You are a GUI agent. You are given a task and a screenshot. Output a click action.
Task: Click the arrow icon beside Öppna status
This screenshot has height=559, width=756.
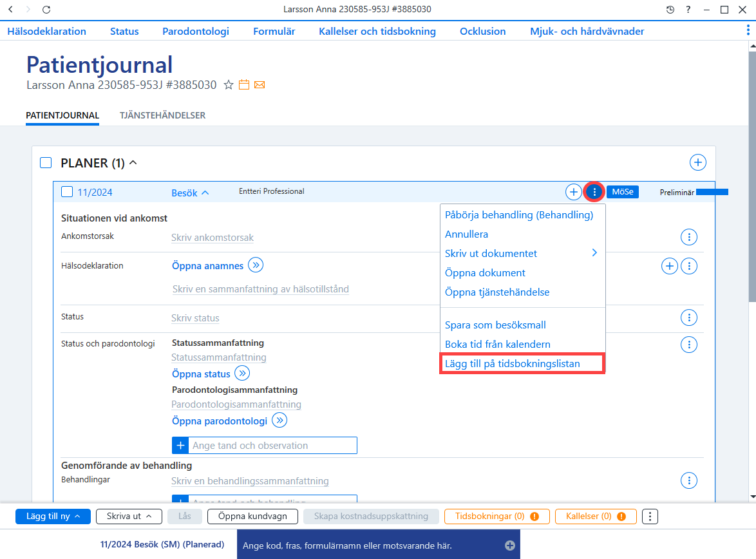(x=242, y=374)
